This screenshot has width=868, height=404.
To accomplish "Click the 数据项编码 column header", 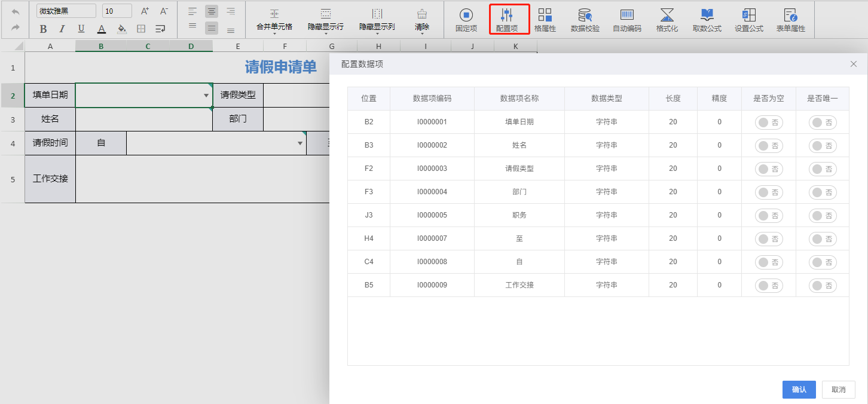I will click(432, 99).
